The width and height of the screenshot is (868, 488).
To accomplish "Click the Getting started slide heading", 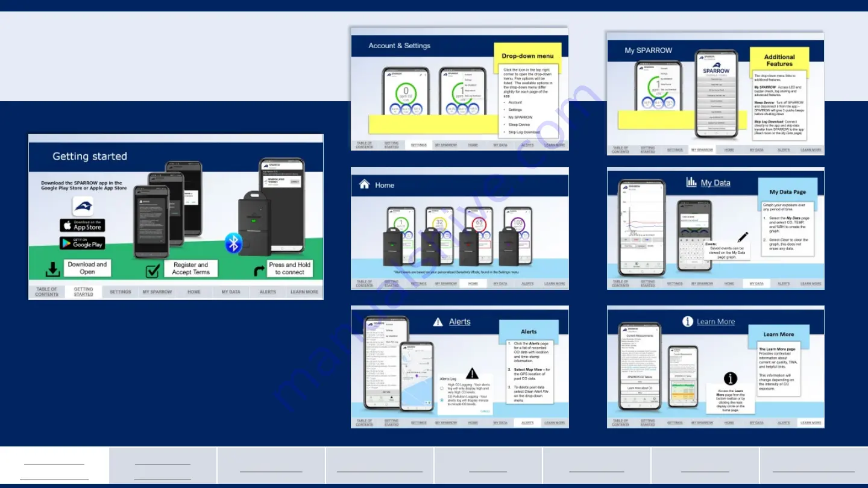I will click(90, 156).
